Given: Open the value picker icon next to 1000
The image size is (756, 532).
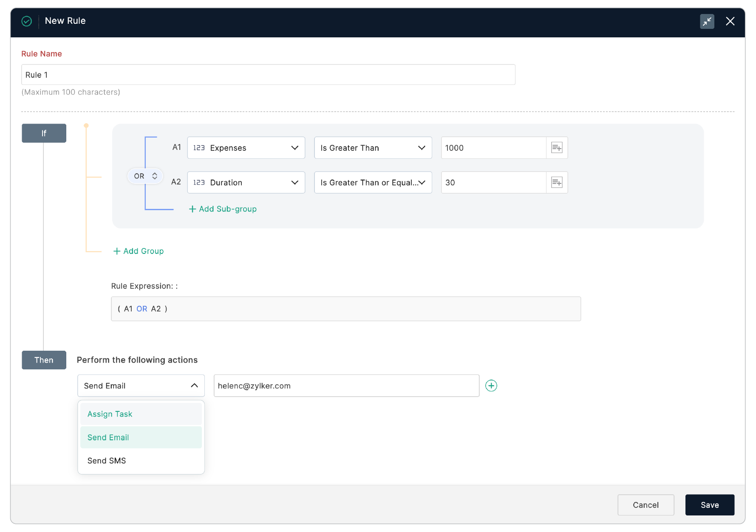Looking at the screenshot, I should click(557, 148).
